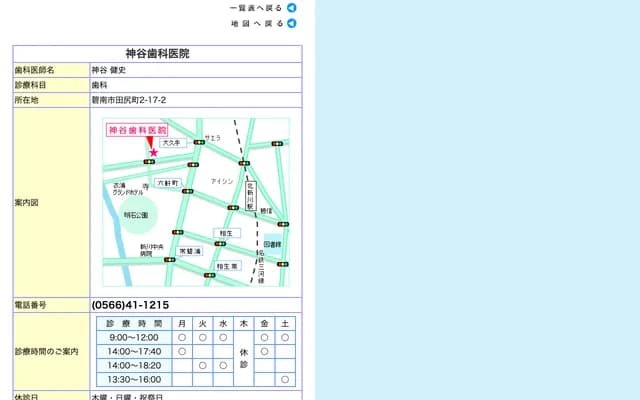
Task: Click the Saturday 13:30〜16:00 circle mark
Action: (285, 380)
